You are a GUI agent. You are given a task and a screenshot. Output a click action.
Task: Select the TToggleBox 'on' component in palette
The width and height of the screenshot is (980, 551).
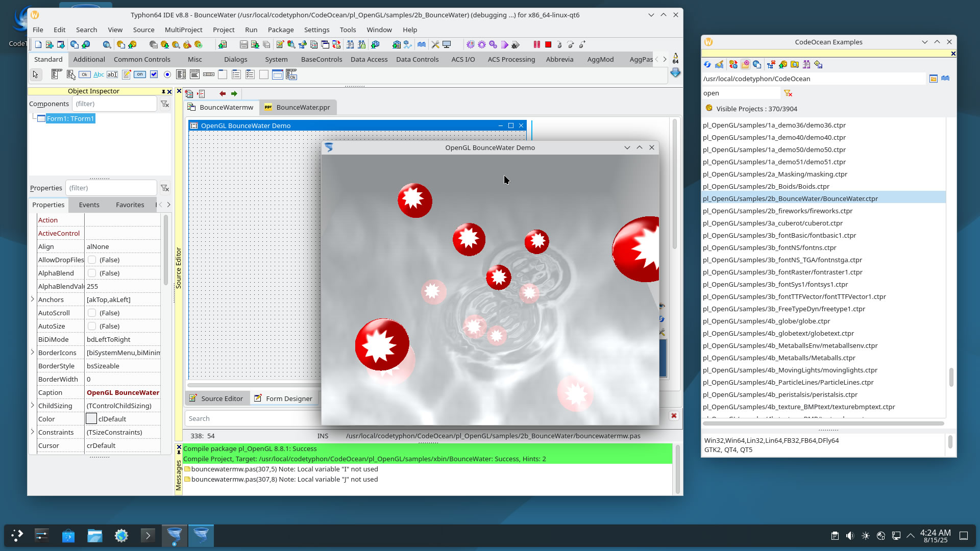point(140,74)
